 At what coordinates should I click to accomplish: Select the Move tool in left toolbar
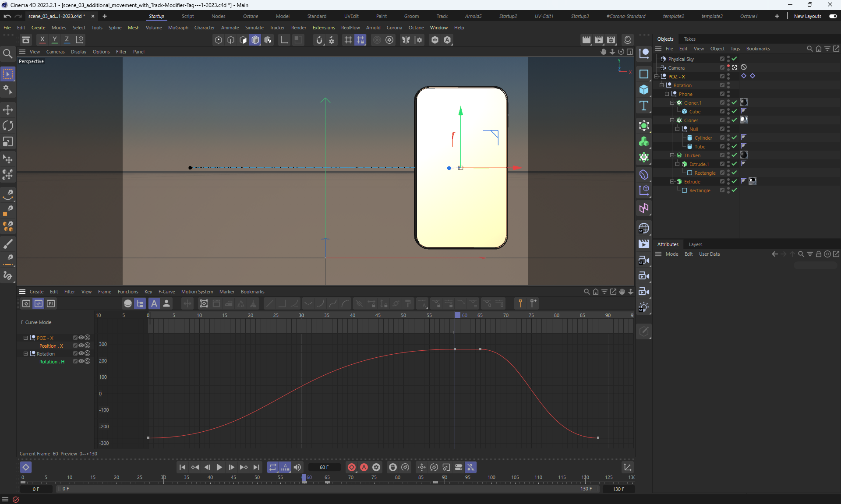pos(8,110)
